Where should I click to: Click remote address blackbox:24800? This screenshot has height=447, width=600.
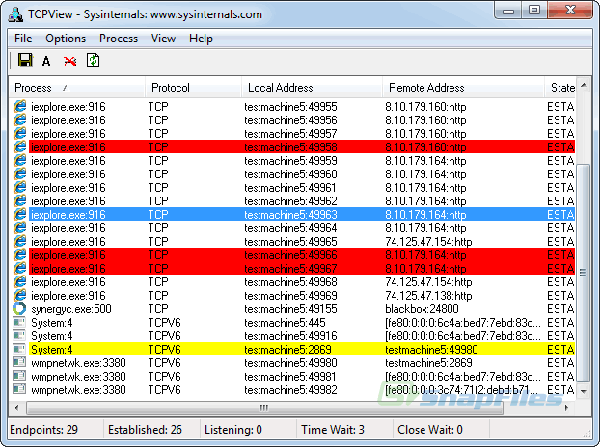click(422, 308)
